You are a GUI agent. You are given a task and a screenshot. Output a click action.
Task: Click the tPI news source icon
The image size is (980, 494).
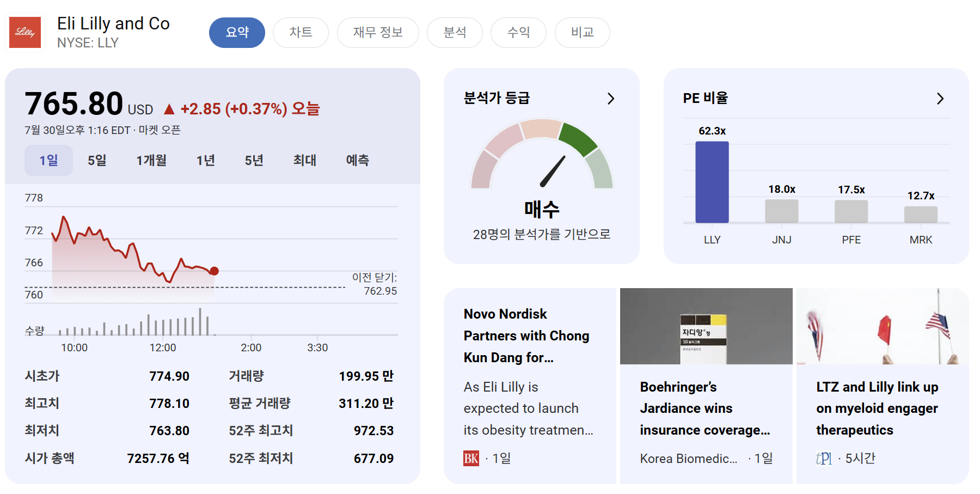click(x=824, y=459)
